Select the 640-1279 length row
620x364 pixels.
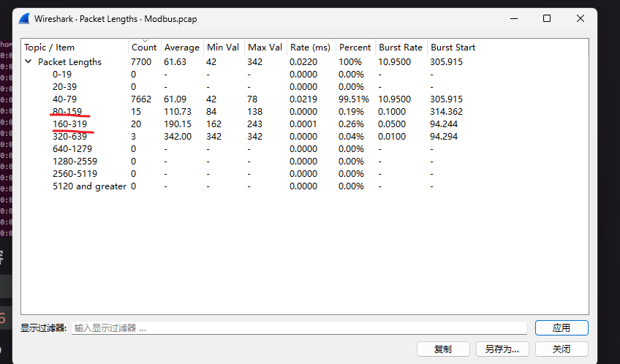(304, 149)
